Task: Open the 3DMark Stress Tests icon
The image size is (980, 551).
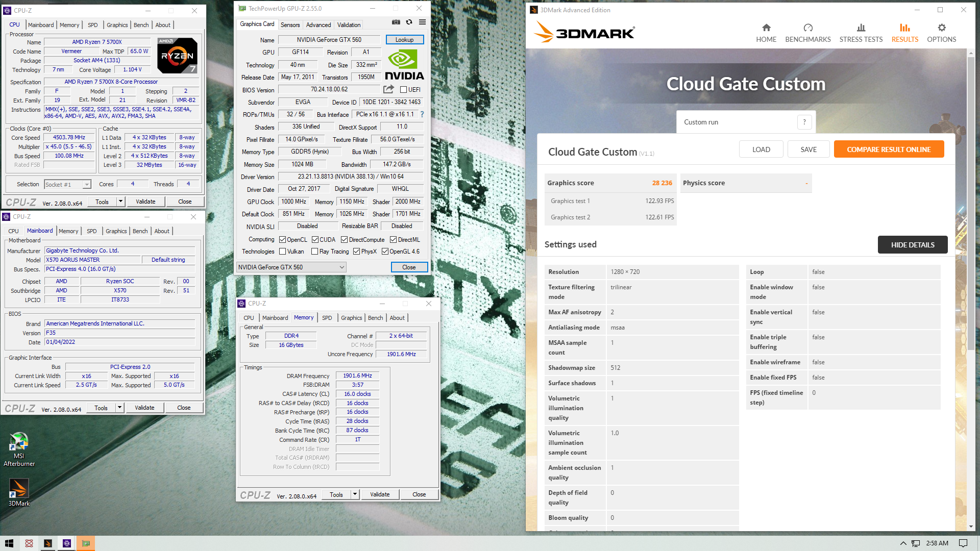Action: (x=861, y=28)
